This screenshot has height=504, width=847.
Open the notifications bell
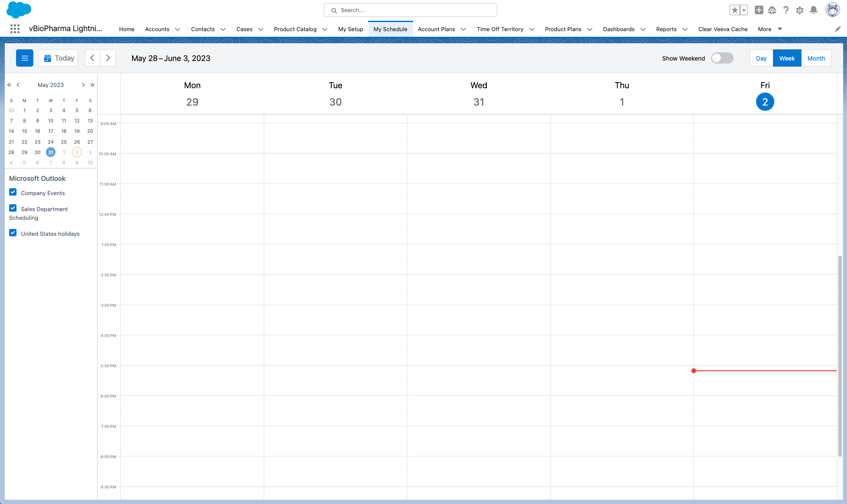(814, 10)
